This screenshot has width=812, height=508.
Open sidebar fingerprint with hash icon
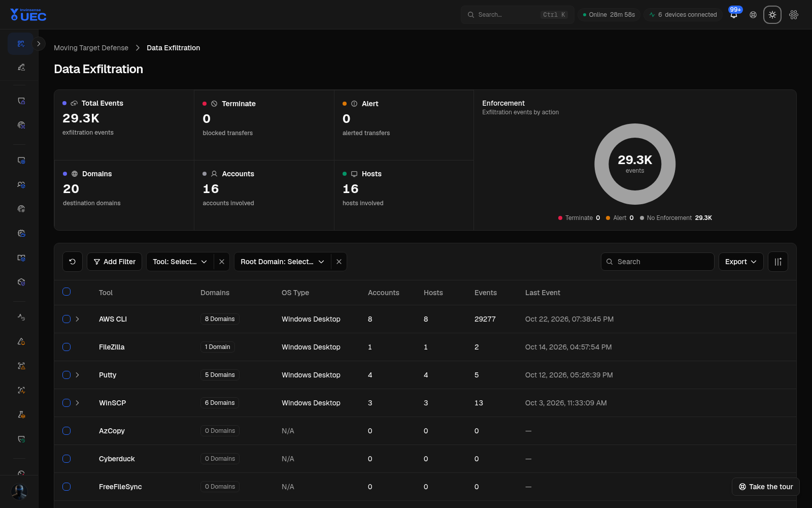21,209
